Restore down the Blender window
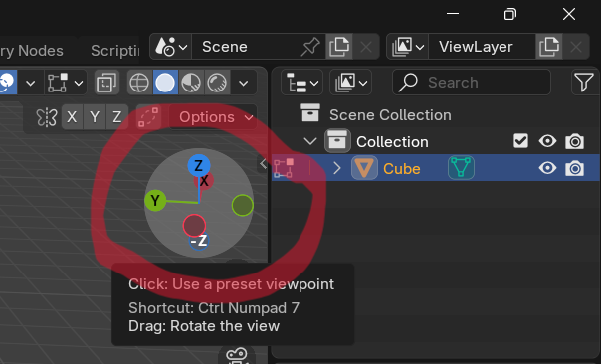The height and width of the screenshot is (364, 601). coord(510,14)
